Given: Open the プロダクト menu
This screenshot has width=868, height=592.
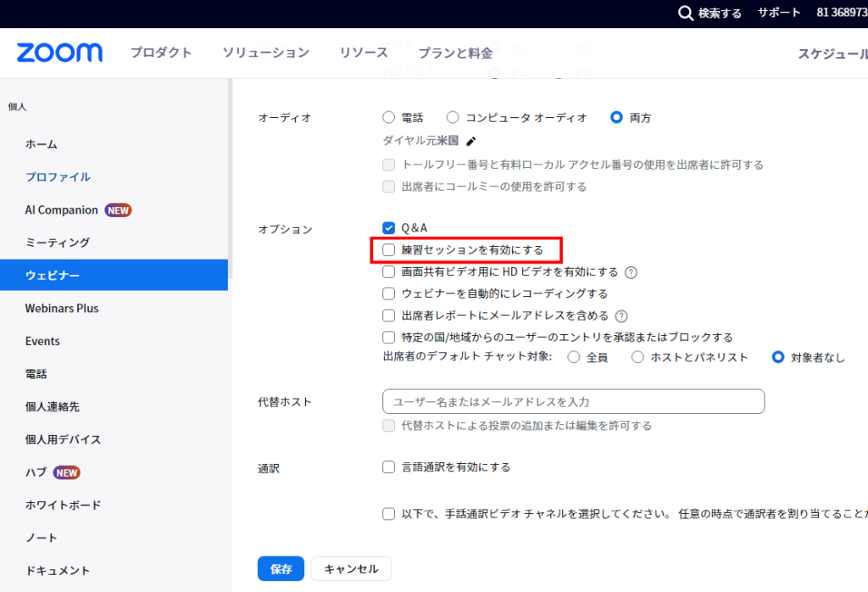Looking at the screenshot, I should point(161,53).
